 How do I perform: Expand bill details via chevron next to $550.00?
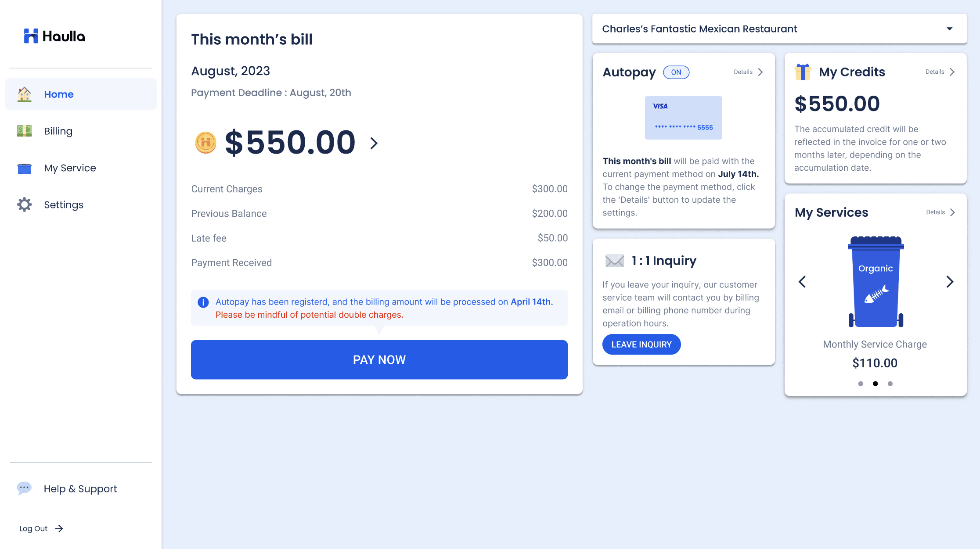(x=374, y=143)
